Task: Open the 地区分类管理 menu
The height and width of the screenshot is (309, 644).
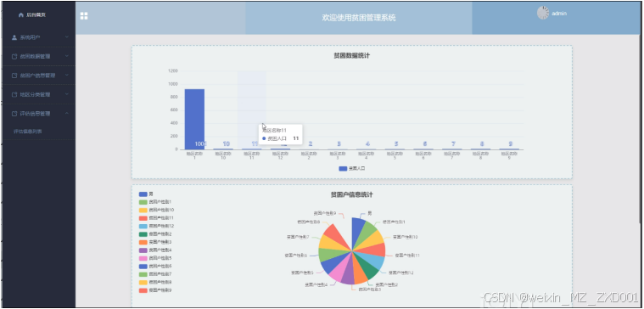Action: point(39,94)
